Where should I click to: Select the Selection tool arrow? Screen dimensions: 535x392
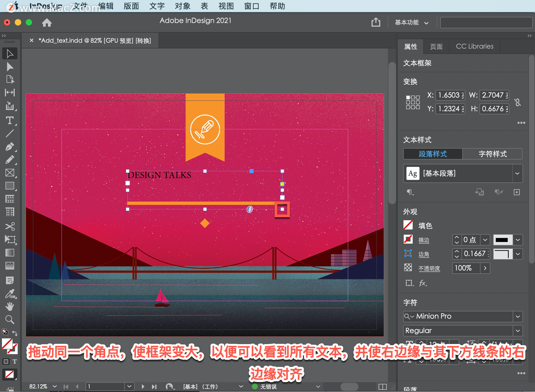click(x=10, y=53)
